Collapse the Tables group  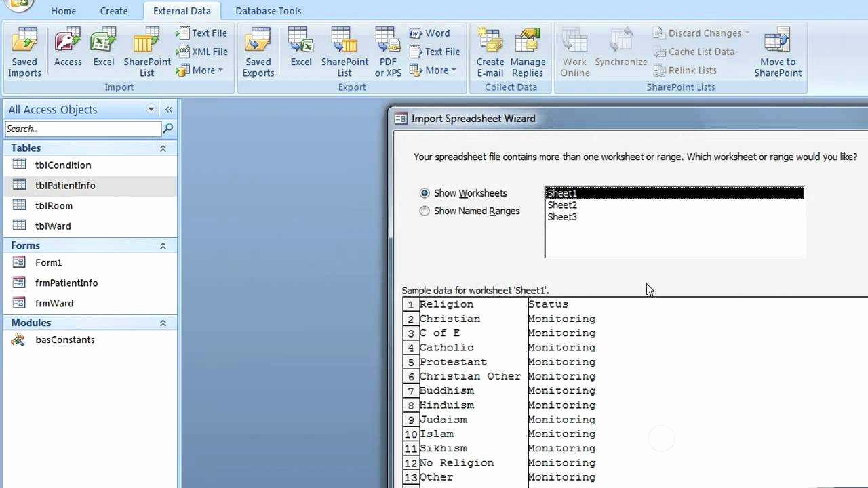pyautogui.click(x=163, y=148)
